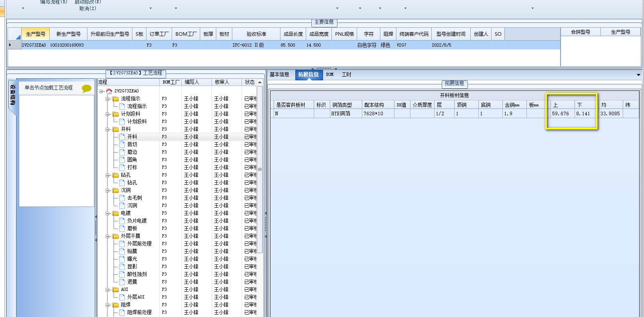Click the process tree scroll up arrow

coord(260,82)
